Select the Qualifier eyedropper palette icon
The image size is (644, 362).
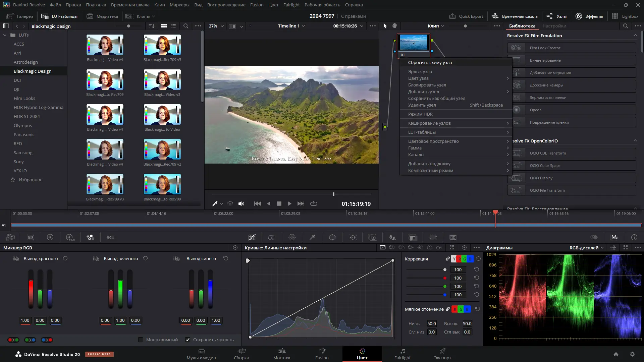(x=312, y=237)
